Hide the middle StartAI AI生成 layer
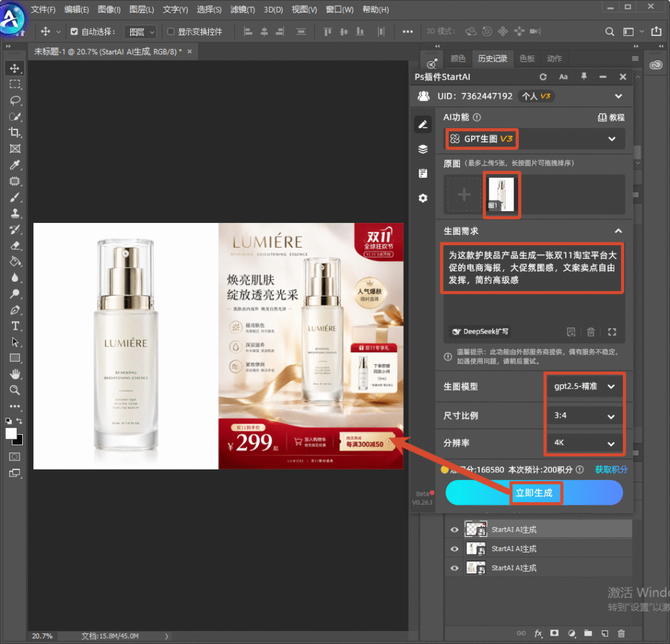 tap(454, 549)
